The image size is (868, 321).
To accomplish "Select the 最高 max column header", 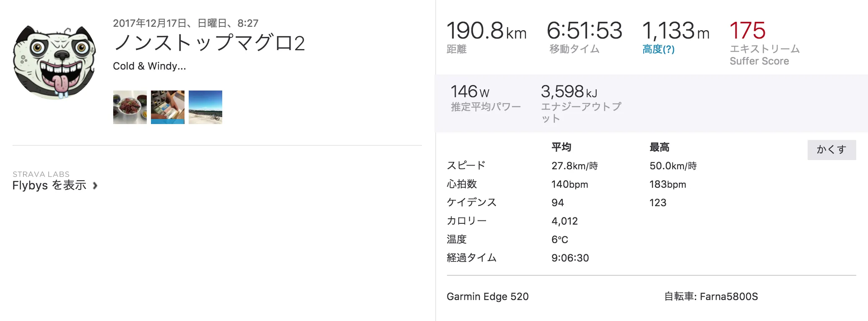I will [659, 147].
